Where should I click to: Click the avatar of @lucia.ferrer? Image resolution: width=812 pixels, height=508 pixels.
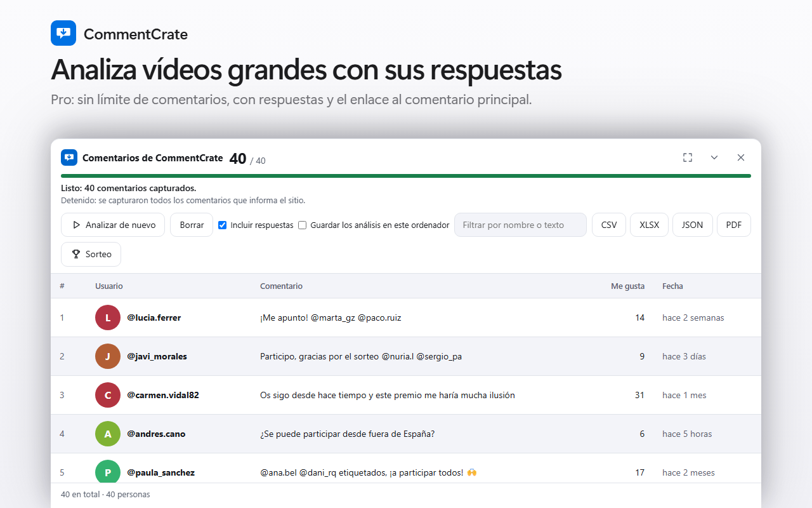pyautogui.click(x=108, y=317)
